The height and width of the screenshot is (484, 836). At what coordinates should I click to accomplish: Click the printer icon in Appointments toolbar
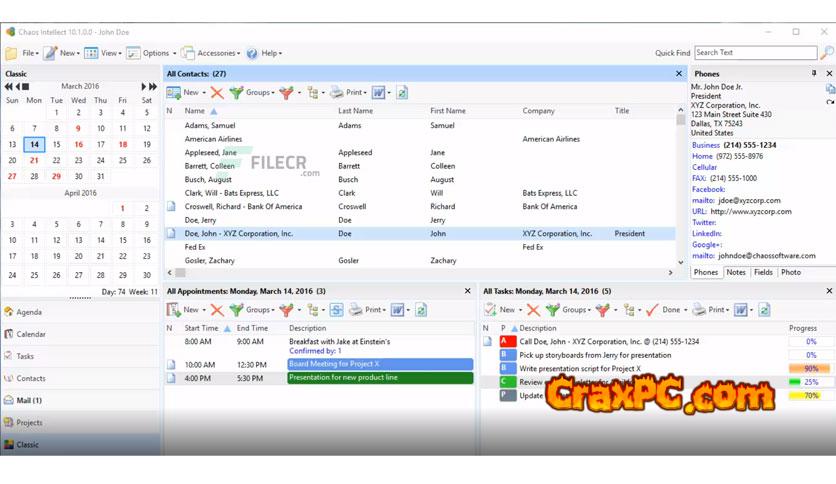click(x=356, y=310)
